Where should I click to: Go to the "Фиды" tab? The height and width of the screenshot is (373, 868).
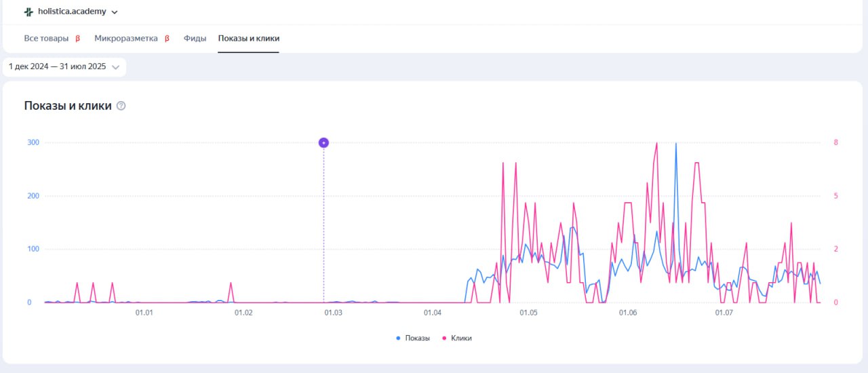195,39
